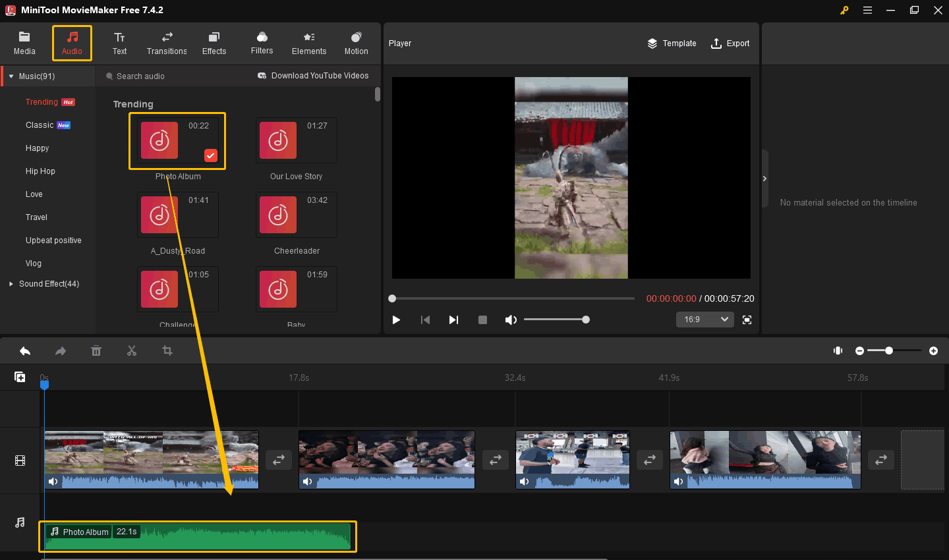Mute the first video clip audio
The height and width of the screenshot is (560, 949).
[53, 482]
